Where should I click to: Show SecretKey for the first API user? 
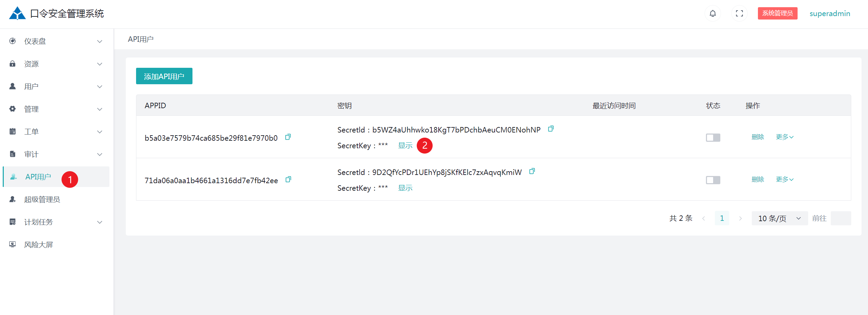[405, 146]
